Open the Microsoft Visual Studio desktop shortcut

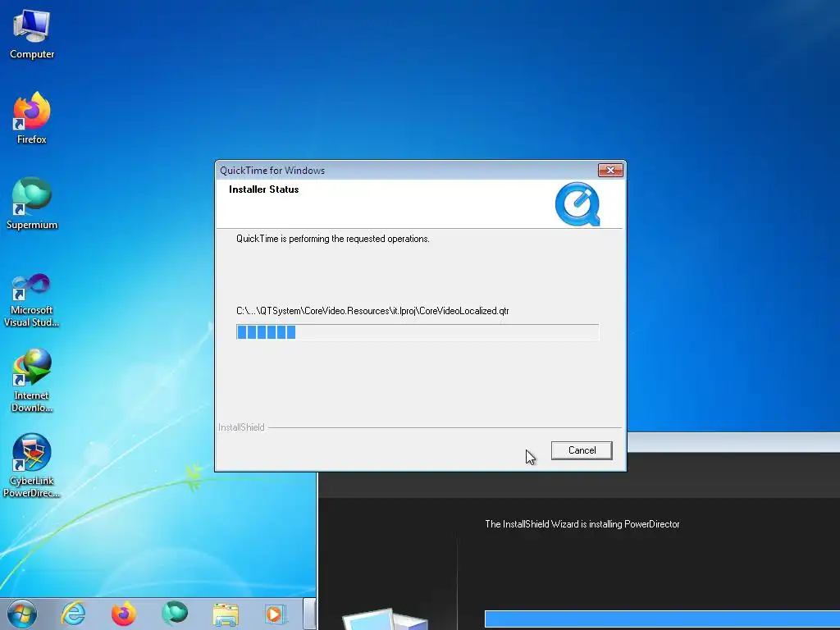tap(32, 300)
